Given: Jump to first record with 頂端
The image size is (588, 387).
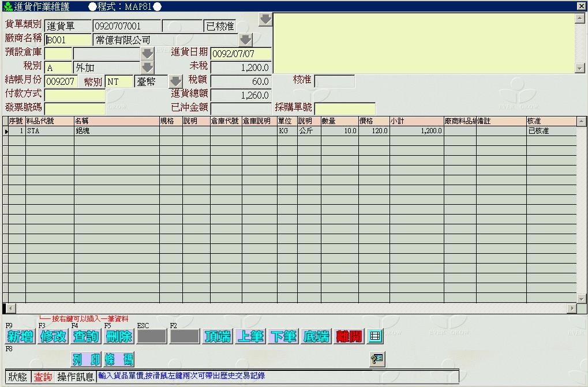Looking at the screenshot, I should pyautogui.click(x=218, y=337).
